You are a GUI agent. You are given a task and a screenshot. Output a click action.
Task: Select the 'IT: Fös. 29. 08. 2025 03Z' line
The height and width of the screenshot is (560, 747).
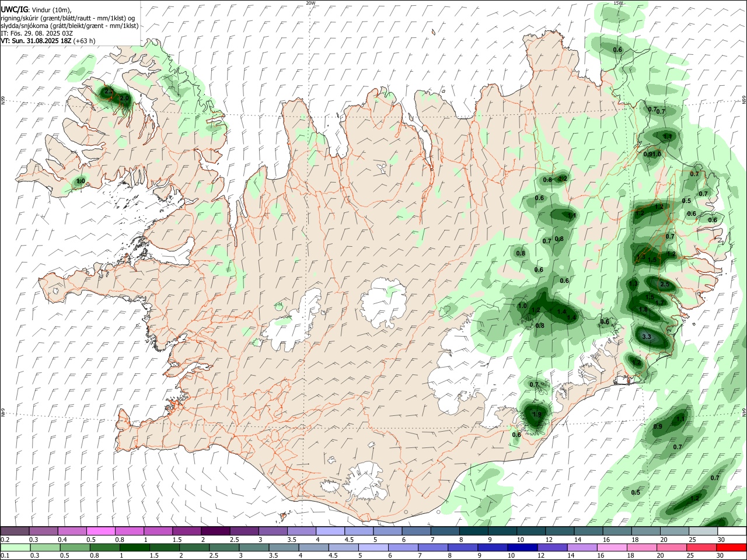pyautogui.click(x=37, y=33)
